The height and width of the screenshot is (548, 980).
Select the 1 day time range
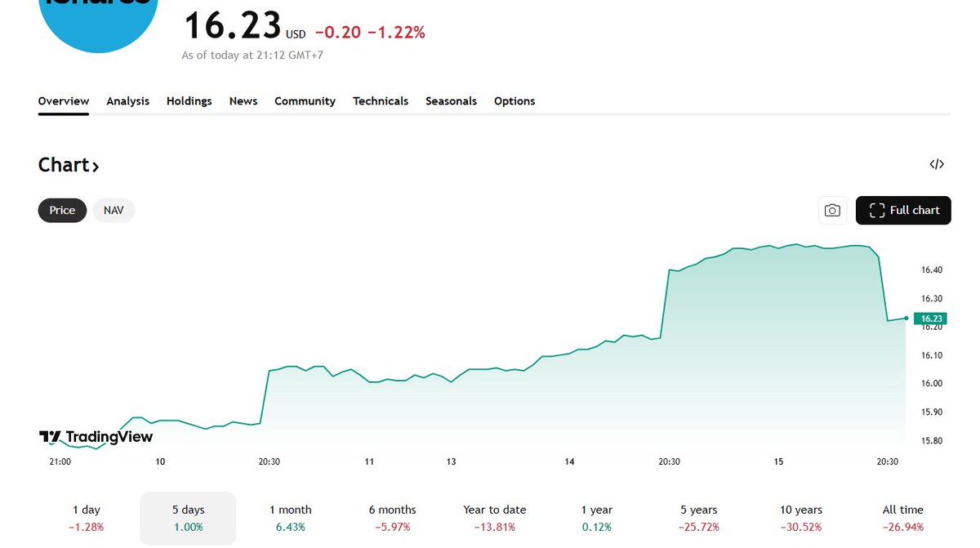click(x=86, y=518)
